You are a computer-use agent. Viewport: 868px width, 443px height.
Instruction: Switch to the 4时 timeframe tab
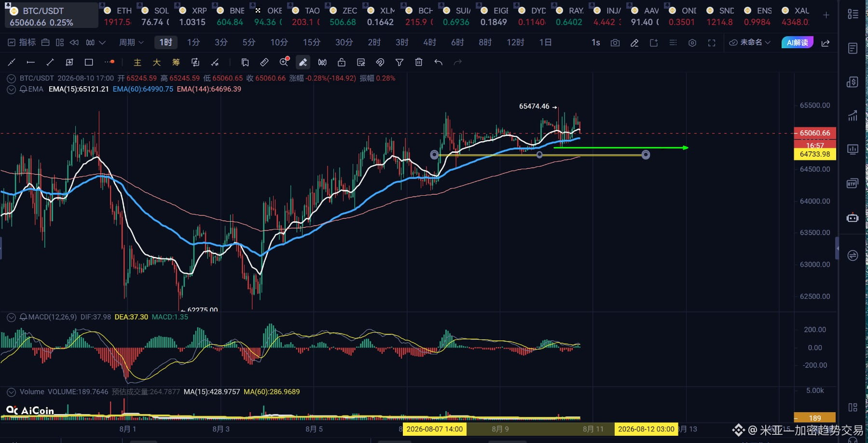(x=429, y=42)
